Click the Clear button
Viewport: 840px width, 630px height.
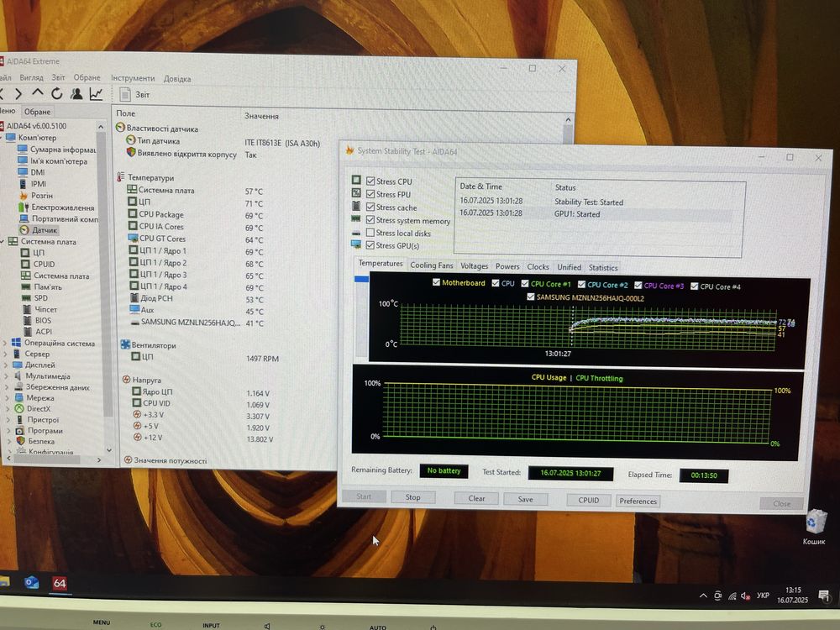coord(476,498)
